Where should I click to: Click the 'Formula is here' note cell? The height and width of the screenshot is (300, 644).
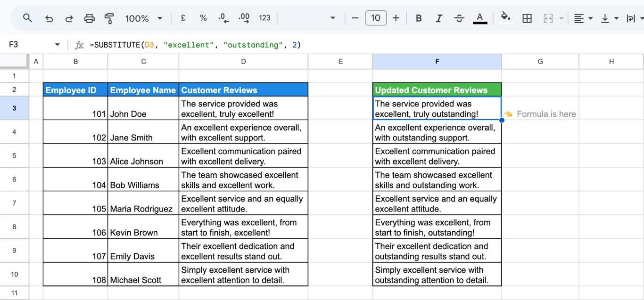[540, 108]
